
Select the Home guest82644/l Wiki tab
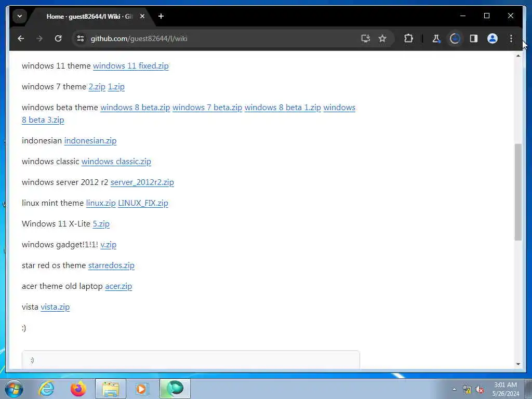[89, 16]
